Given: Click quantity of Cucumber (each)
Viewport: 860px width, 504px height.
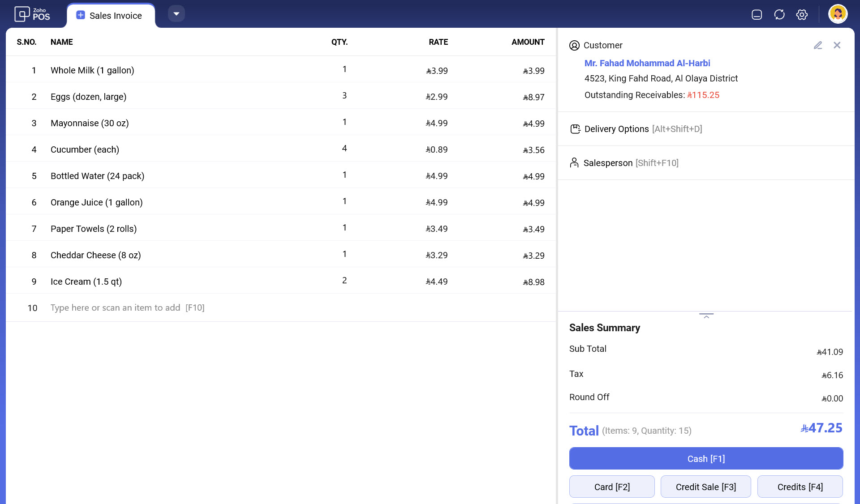Looking at the screenshot, I should [x=344, y=149].
